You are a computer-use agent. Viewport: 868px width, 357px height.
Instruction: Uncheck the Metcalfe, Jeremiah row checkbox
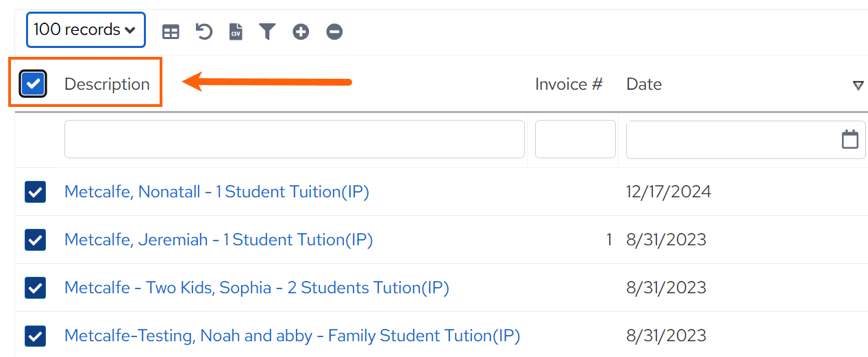click(x=35, y=240)
